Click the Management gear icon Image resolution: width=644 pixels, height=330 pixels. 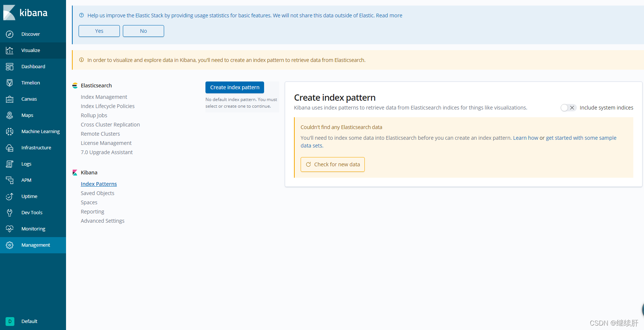coord(10,245)
